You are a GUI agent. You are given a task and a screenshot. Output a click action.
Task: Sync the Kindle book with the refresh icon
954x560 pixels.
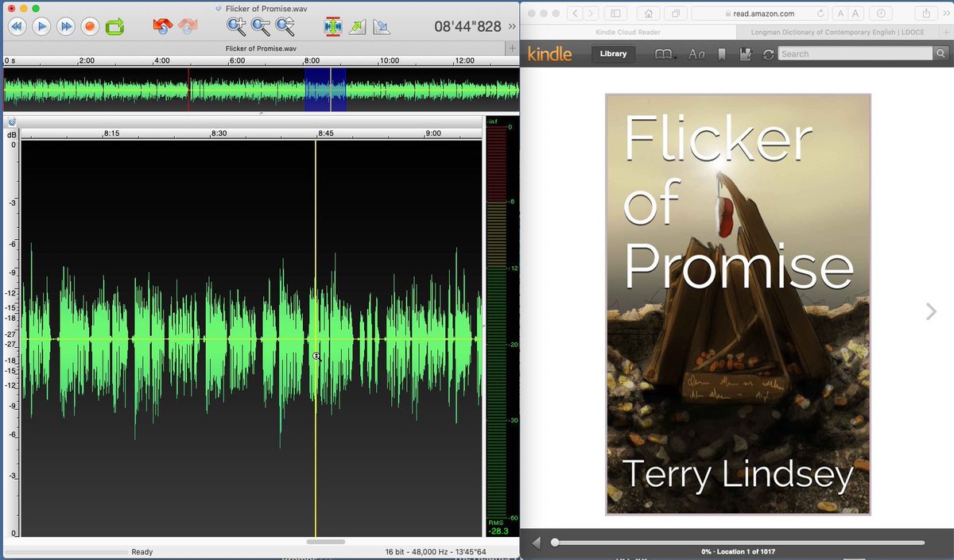coord(768,54)
